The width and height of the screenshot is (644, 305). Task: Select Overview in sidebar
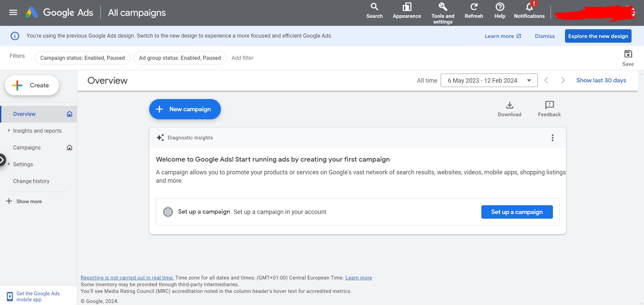pyautogui.click(x=39, y=114)
